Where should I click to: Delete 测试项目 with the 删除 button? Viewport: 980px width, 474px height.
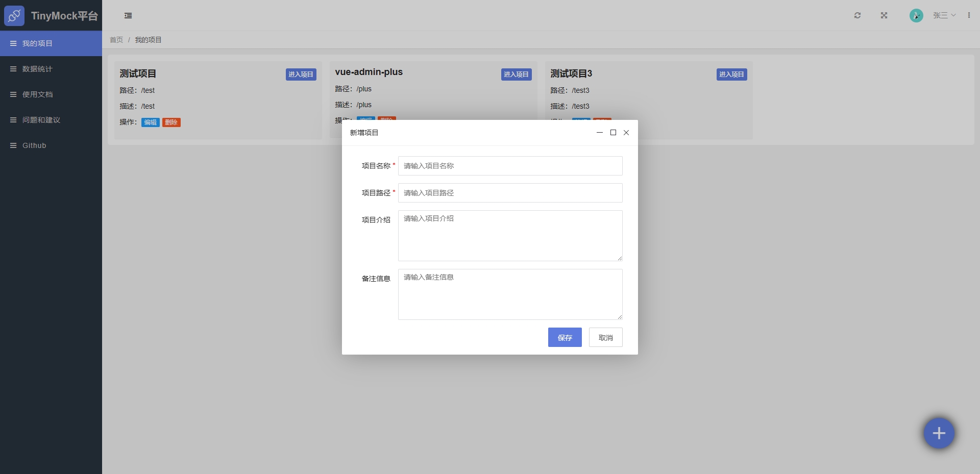click(x=171, y=122)
